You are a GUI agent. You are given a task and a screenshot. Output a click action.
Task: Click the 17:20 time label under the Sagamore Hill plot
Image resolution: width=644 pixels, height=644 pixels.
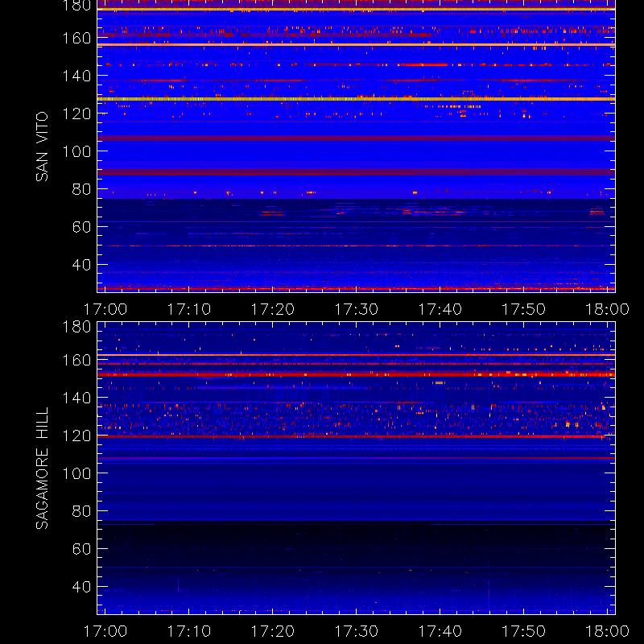click(x=273, y=631)
